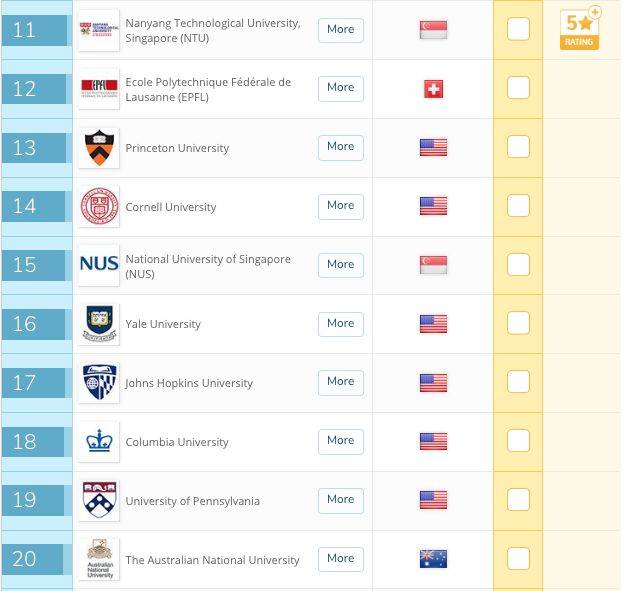
Task: Click the Johns Hopkins University shield logo
Action: pyautogui.click(x=99, y=383)
